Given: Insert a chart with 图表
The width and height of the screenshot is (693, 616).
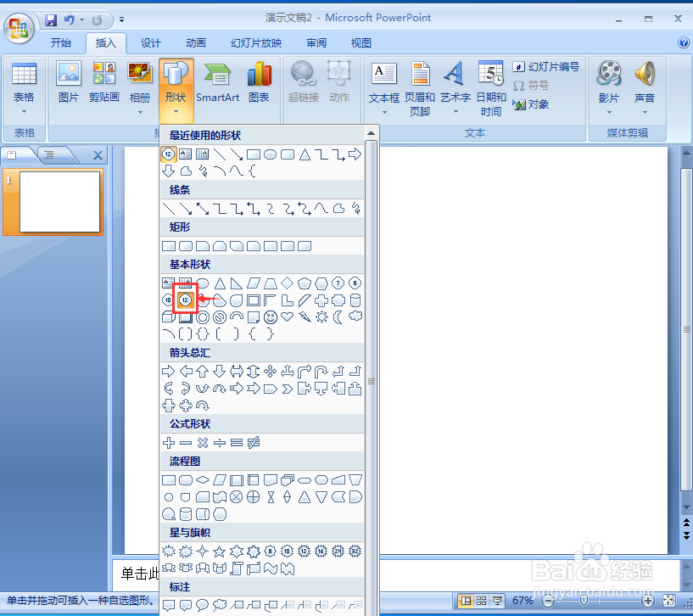Looking at the screenshot, I should click(x=259, y=84).
